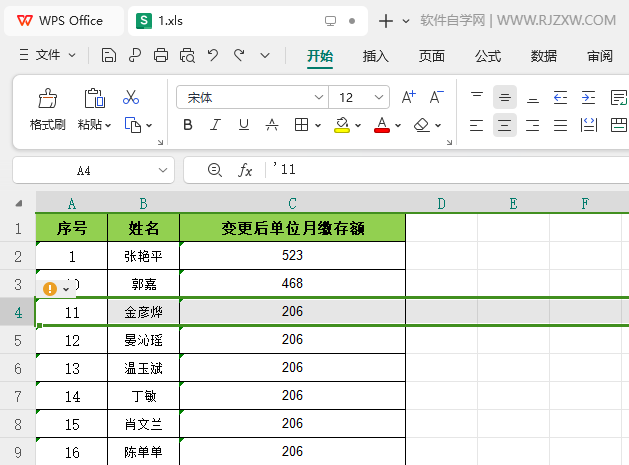Switch to the 页面 tab
629x465 pixels.
432,56
